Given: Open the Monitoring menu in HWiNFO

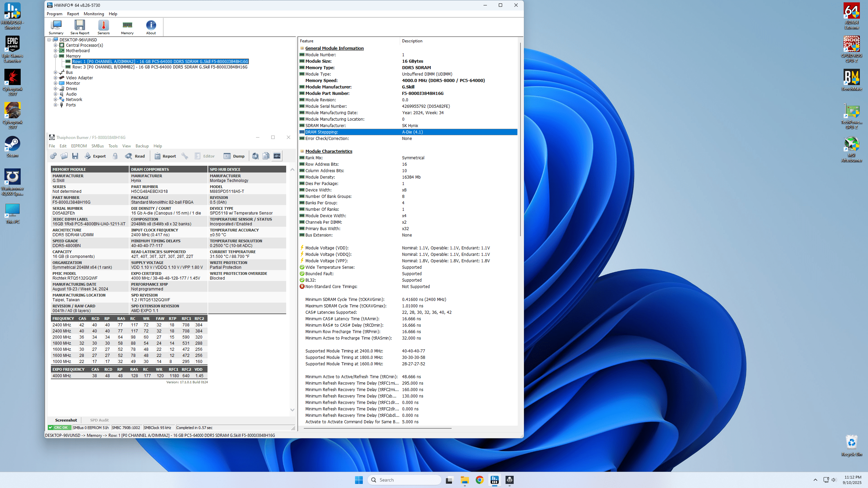Looking at the screenshot, I should pos(94,14).
